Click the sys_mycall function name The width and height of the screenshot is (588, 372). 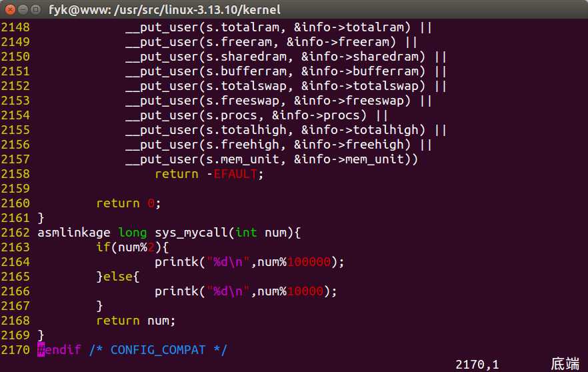point(191,233)
